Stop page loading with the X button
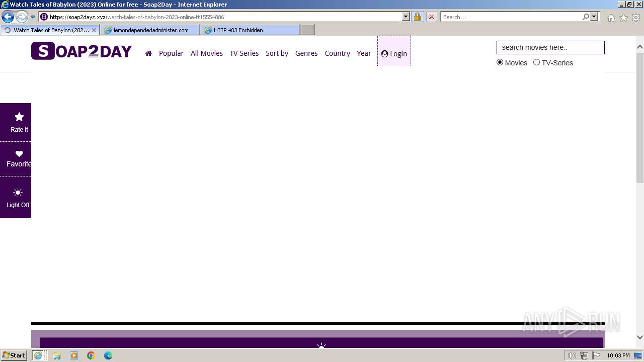The image size is (644, 362). pyautogui.click(x=431, y=17)
